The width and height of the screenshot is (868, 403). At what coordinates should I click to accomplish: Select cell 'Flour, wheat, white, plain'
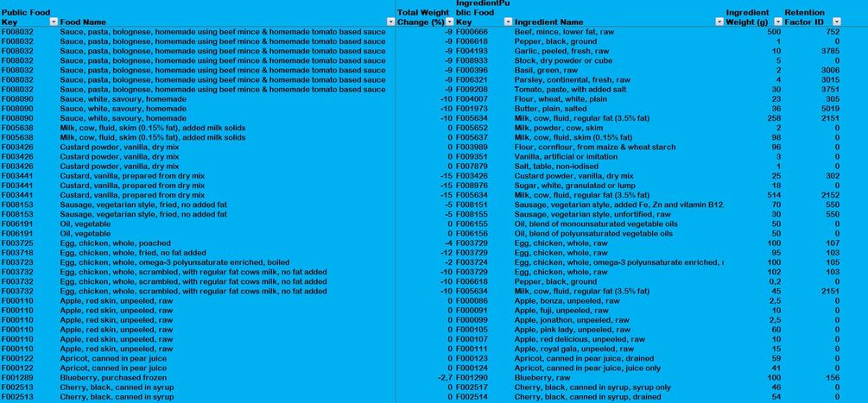561,99
